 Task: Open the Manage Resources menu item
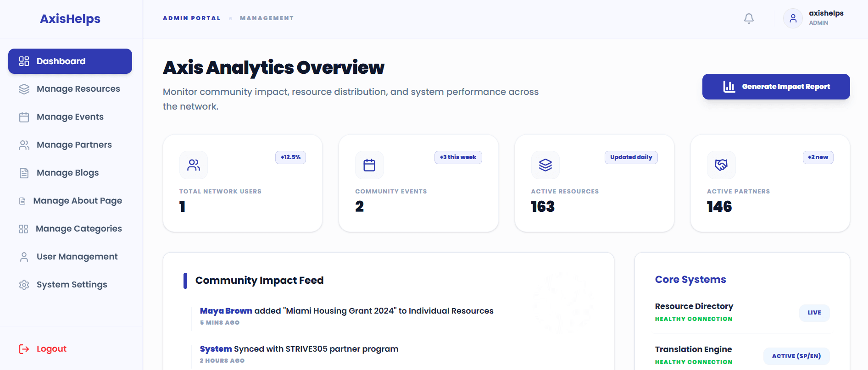70,89
